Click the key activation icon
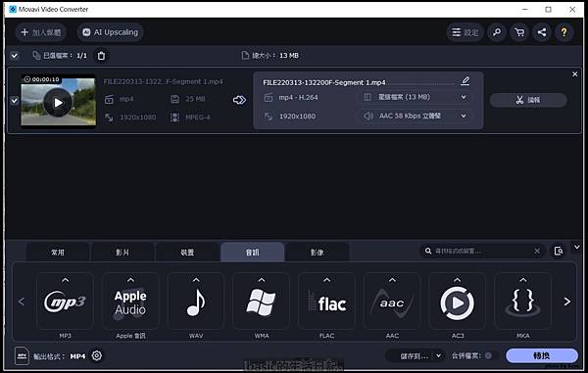Viewport: 588px width, 373px height. click(x=497, y=32)
